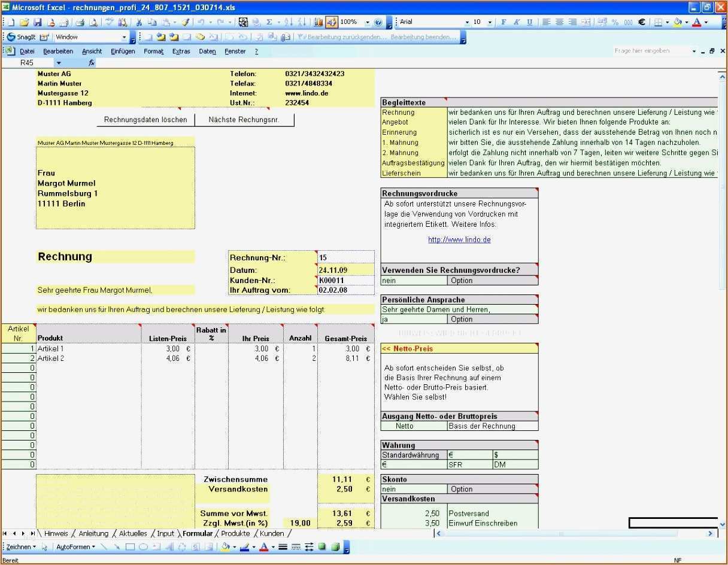The height and width of the screenshot is (565, 728).
Task: Open the Bearbeiten menu
Action: 58,51
